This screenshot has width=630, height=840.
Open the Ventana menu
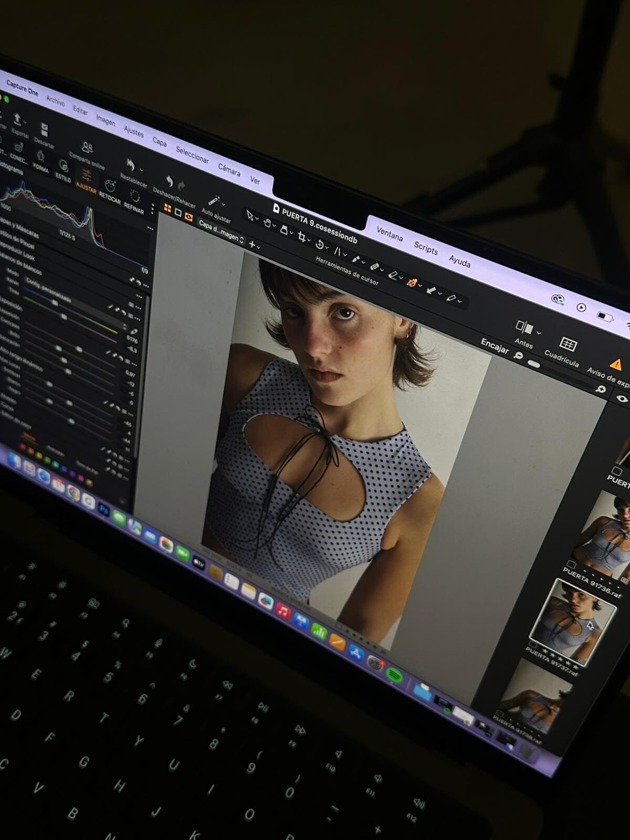point(390,233)
